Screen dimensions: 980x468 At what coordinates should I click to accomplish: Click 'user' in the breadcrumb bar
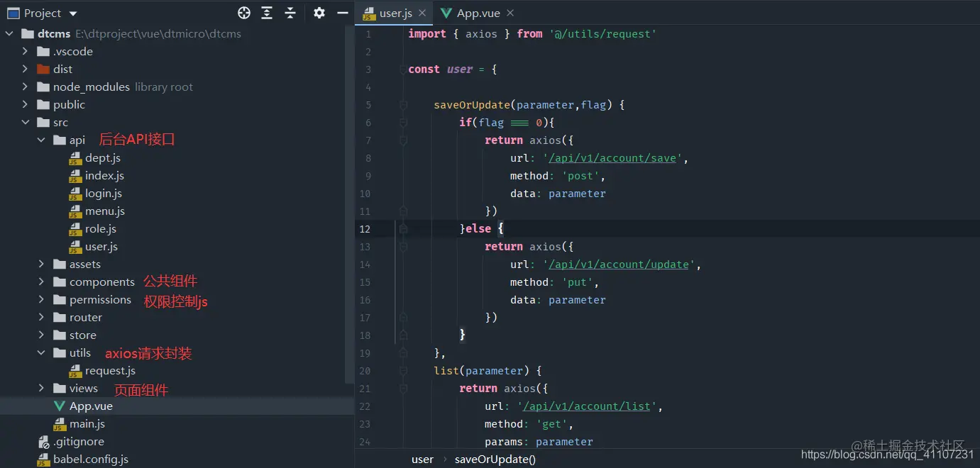pos(422,459)
